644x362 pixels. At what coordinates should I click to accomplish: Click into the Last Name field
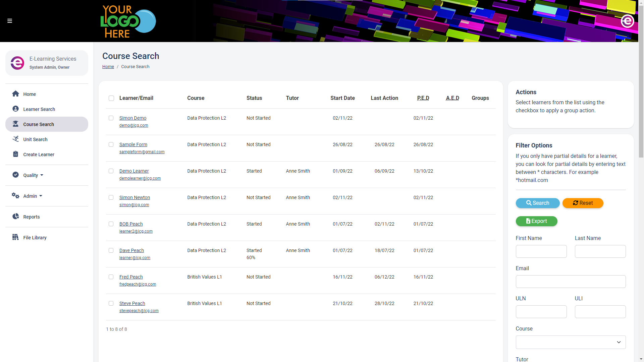tap(600, 251)
